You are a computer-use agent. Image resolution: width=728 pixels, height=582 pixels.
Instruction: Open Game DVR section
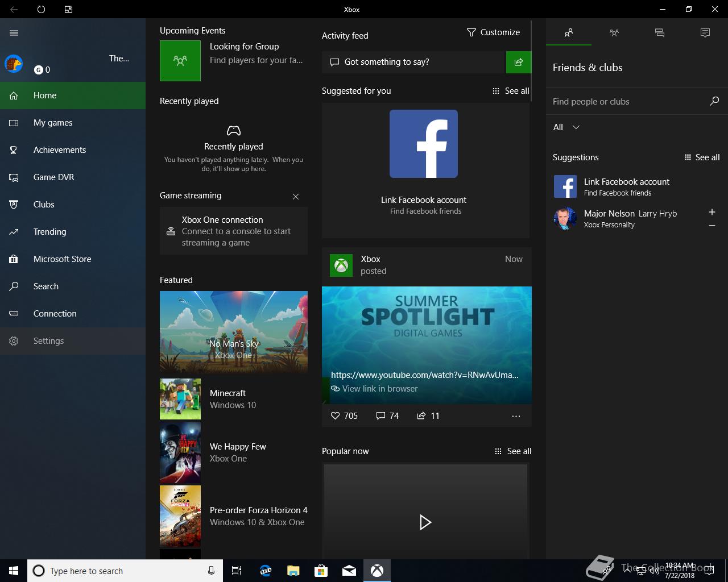click(73, 177)
